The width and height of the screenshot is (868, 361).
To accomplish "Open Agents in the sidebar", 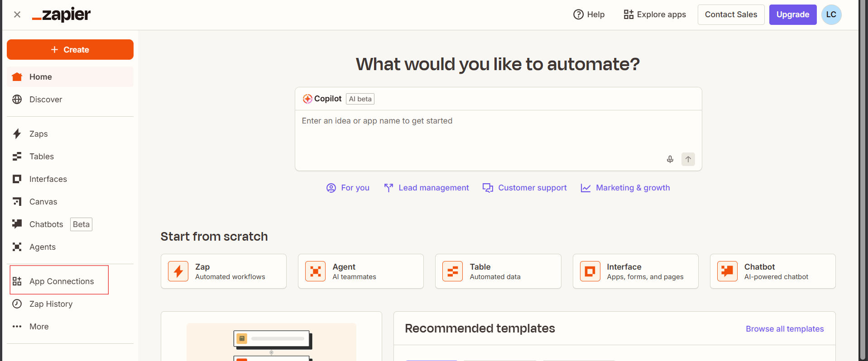I will 70,247.
